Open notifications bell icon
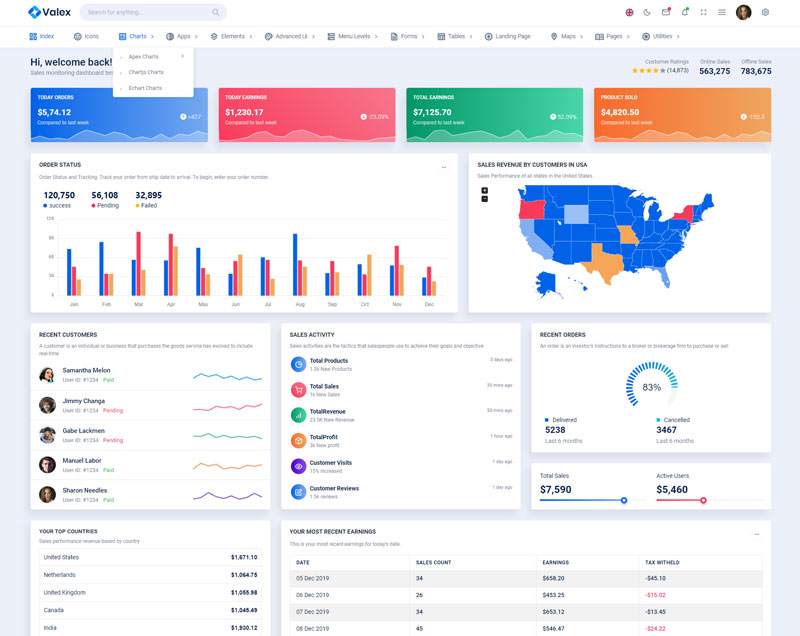Image resolution: width=800 pixels, height=636 pixels. [684, 12]
